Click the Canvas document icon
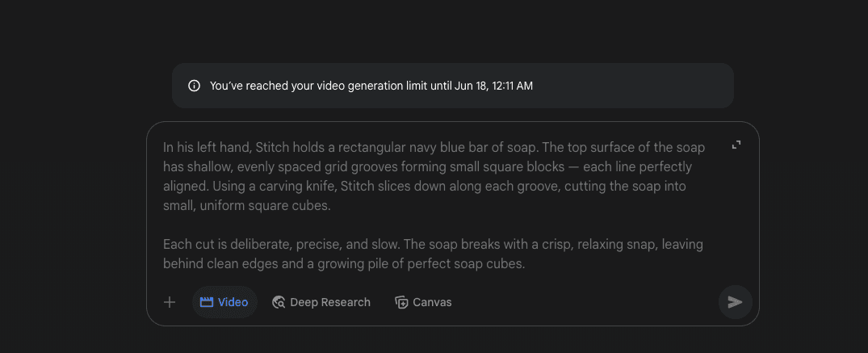Image resolution: width=868 pixels, height=353 pixels. [x=401, y=302]
